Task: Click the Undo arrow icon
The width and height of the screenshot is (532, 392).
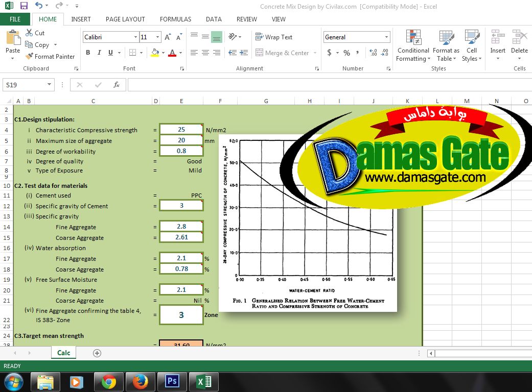Action: click(x=39, y=6)
